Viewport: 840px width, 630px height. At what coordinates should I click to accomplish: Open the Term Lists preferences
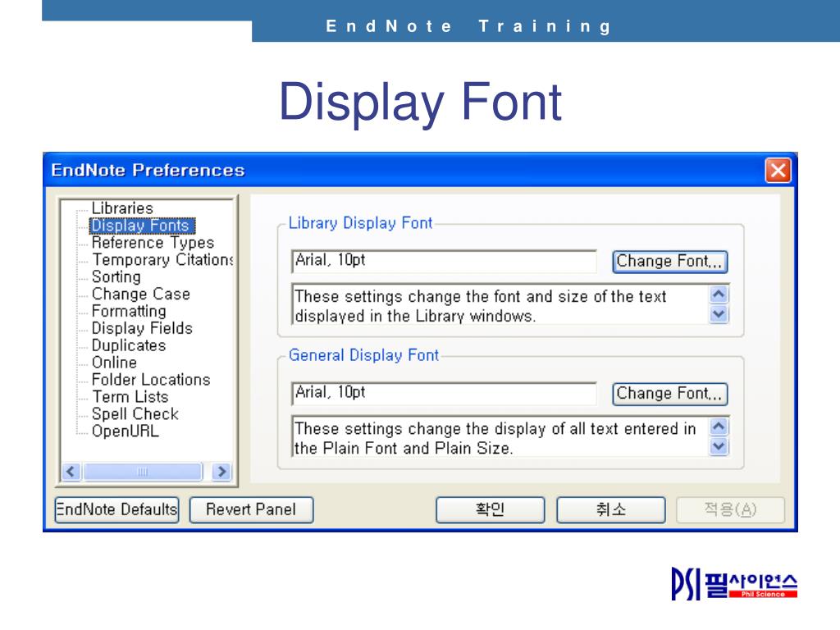[x=130, y=397]
